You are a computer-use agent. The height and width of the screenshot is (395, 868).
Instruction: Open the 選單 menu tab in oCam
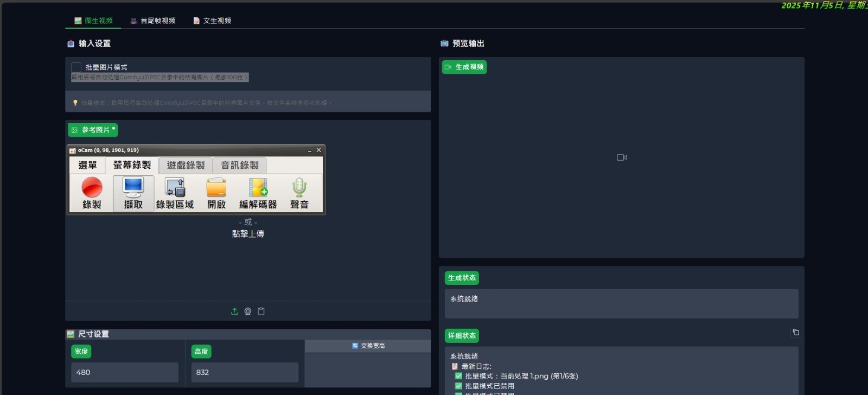pyautogui.click(x=87, y=165)
